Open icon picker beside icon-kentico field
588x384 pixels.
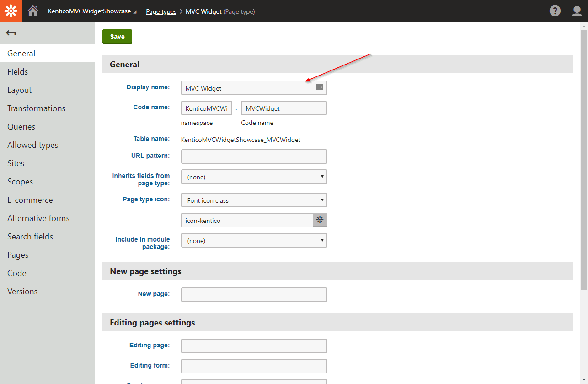(x=320, y=220)
